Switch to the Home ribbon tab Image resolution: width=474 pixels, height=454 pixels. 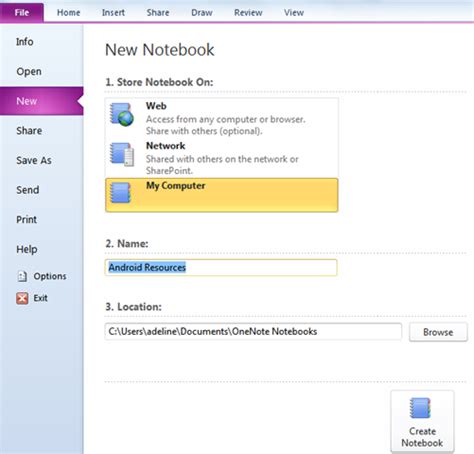(68, 13)
